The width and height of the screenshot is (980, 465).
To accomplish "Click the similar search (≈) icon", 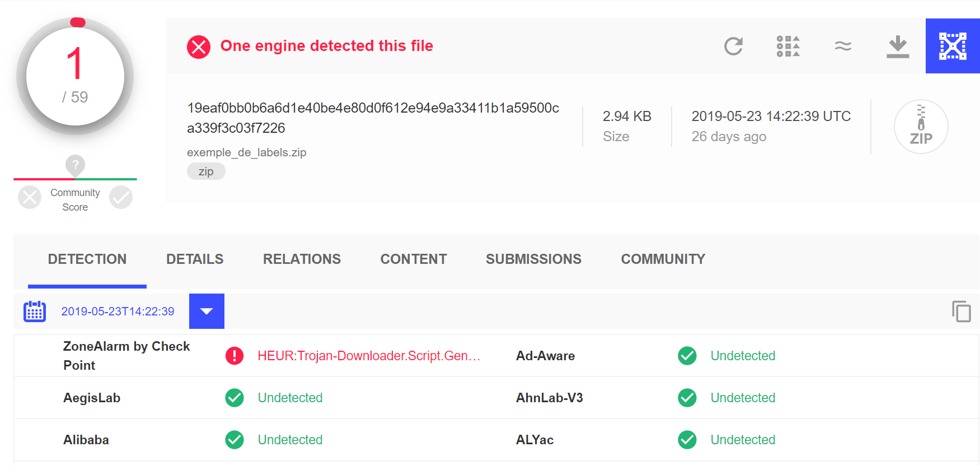I will pyautogui.click(x=843, y=46).
